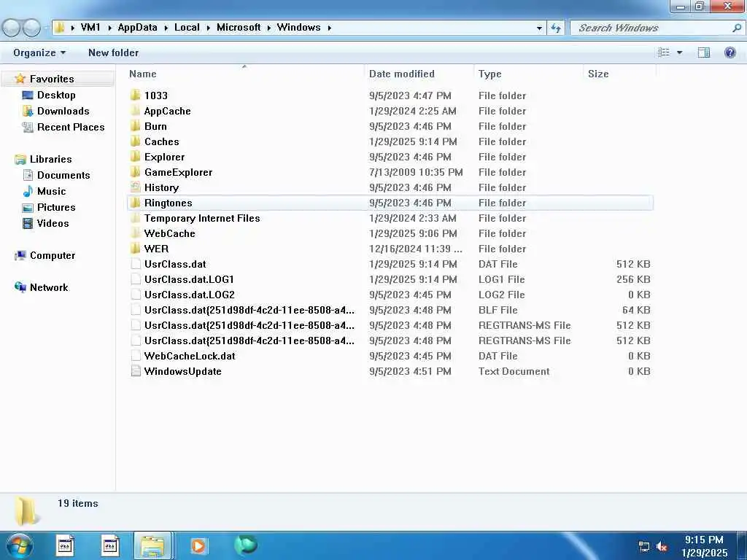Open the view options dropdown arrow
747x560 pixels.
click(680, 52)
